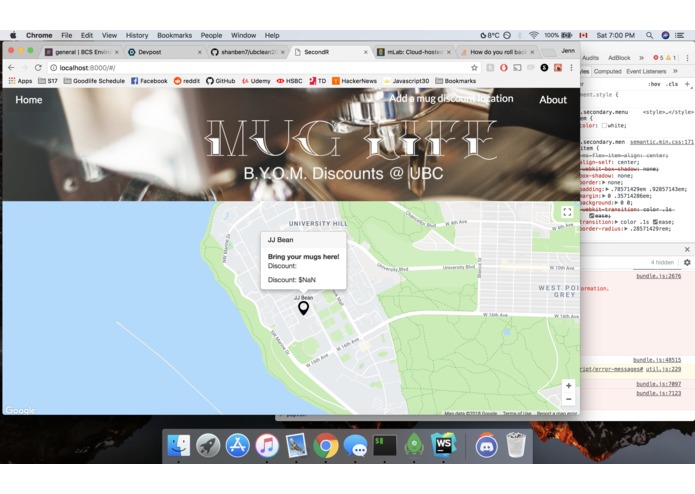
Task: Open iTunes from the dock
Action: point(267,446)
